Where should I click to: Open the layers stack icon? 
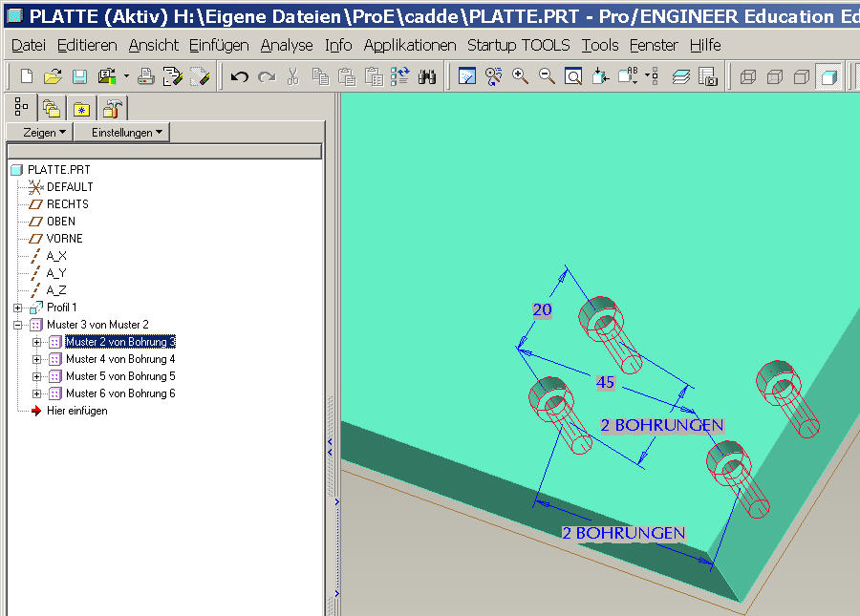(x=681, y=76)
